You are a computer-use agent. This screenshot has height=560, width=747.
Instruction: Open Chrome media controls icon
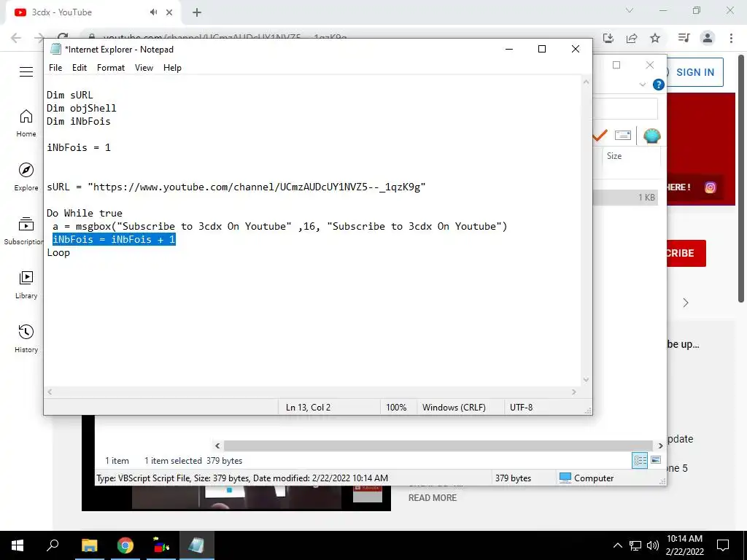coord(684,38)
